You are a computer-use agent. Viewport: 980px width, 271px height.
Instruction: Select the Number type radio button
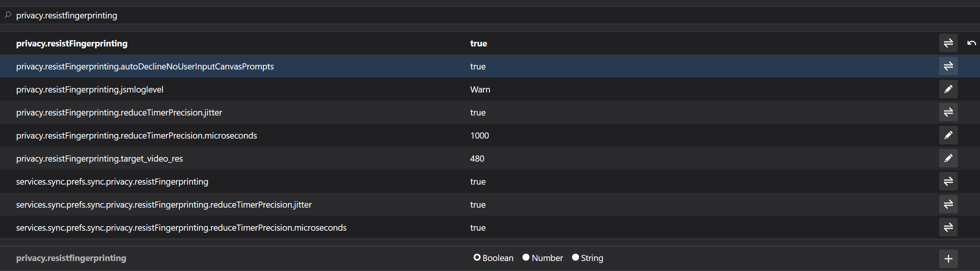pos(526,258)
